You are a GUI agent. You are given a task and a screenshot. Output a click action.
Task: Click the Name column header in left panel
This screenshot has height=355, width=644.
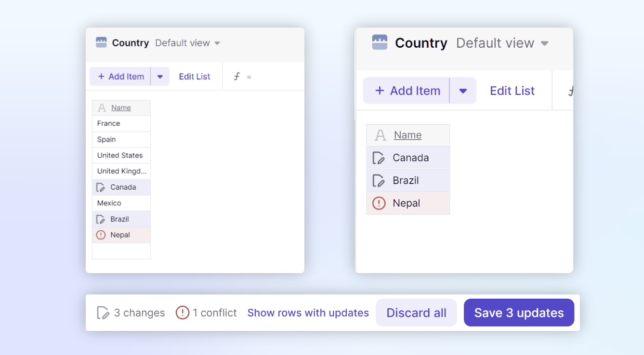tap(121, 108)
